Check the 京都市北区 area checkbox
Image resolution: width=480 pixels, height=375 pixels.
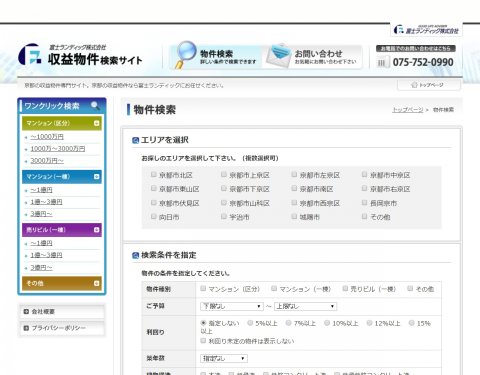click(x=154, y=174)
